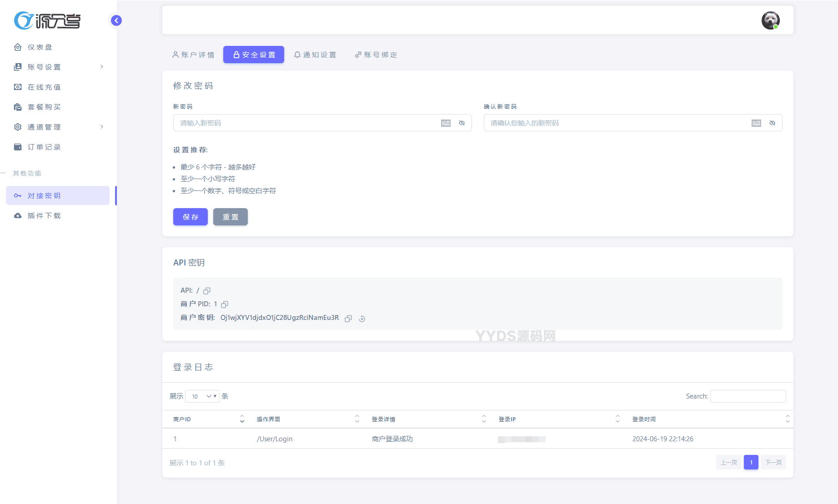This screenshot has width=838, height=504.
Task: Sort login log by 登录详情
Action: click(x=429, y=419)
